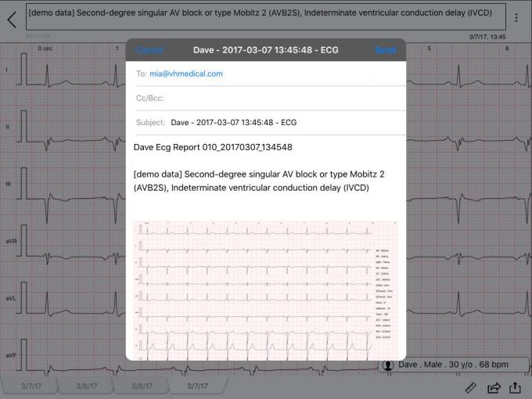Send the ECG email

tap(386, 50)
